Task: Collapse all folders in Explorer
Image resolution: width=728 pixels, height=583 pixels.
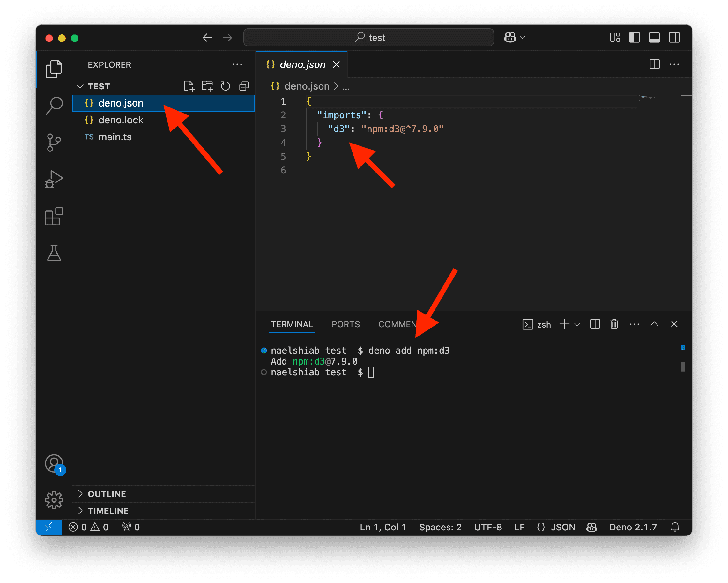Action: coord(244,86)
